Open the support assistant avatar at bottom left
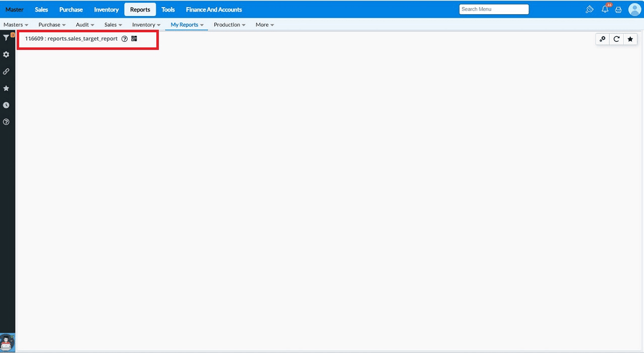This screenshot has width=644, height=353. coord(7,342)
